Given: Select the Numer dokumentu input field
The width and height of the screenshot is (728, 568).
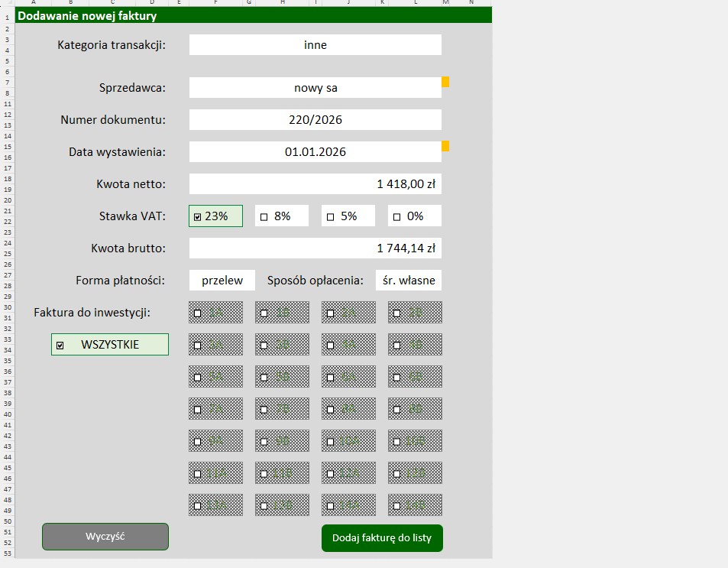Looking at the screenshot, I should pyautogui.click(x=315, y=120).
